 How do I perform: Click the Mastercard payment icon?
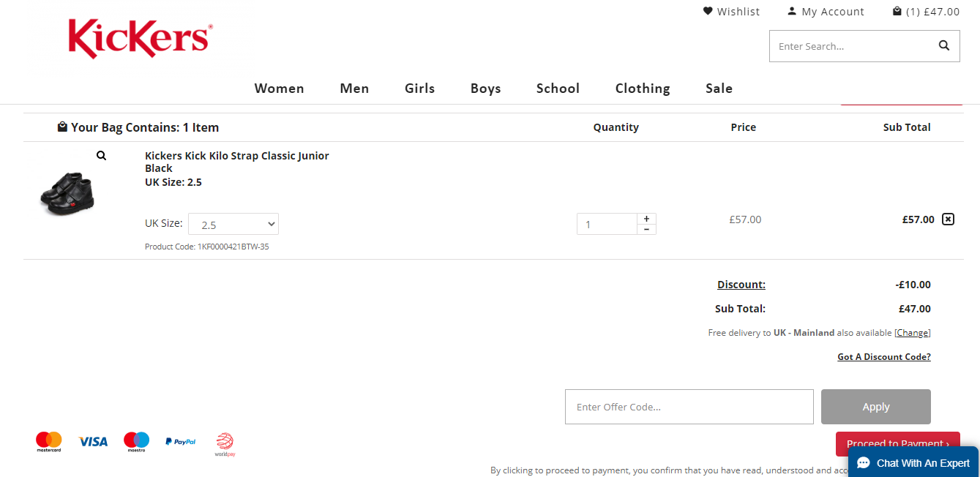coord(49,442)
